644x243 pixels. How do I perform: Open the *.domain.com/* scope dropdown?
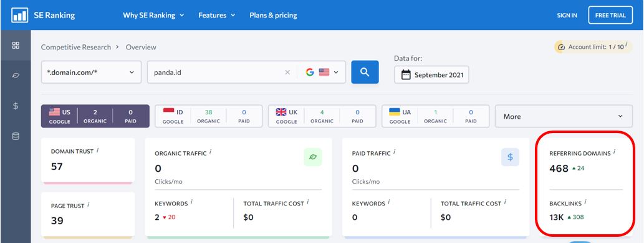point(91,72)
